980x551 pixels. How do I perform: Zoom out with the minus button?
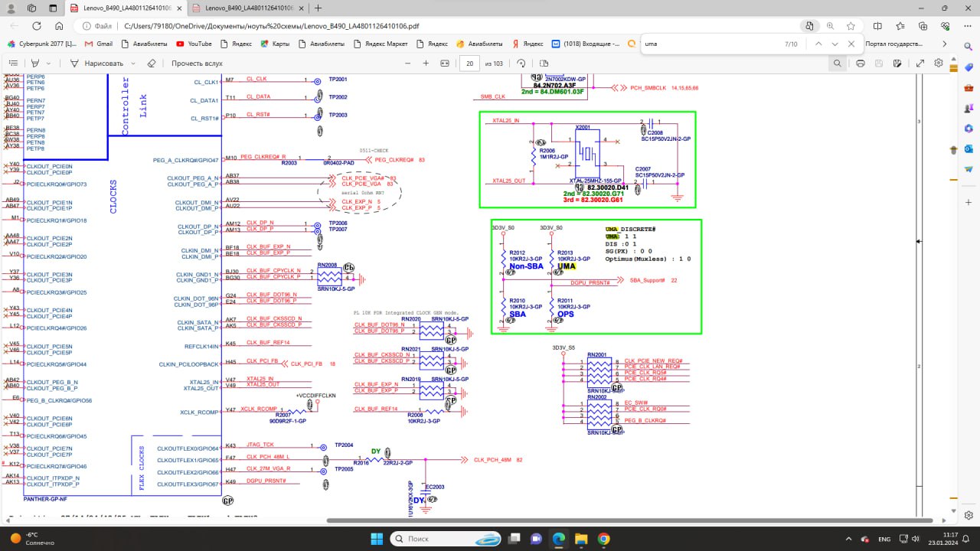click(406, 64)
